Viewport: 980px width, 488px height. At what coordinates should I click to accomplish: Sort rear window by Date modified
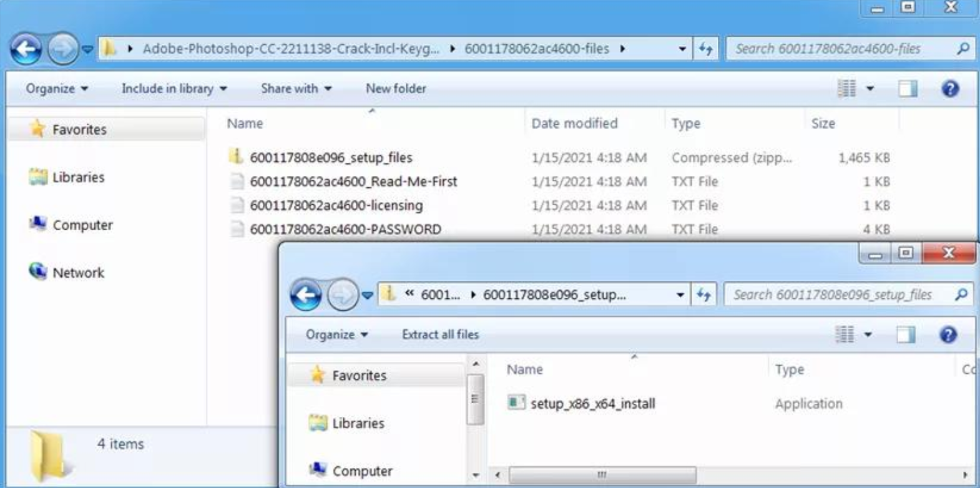pos(574,124)
